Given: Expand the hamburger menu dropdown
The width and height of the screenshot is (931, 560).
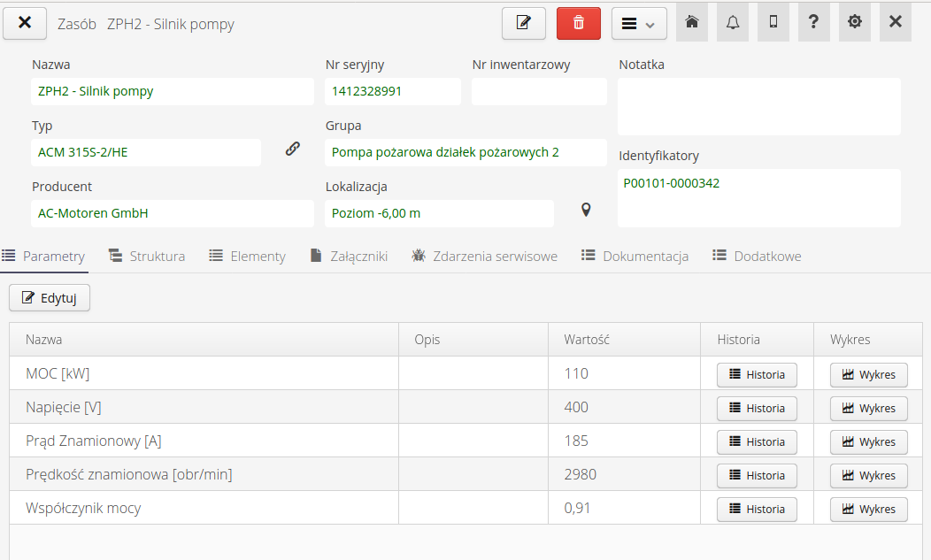Looking at the screenshot, I should click(639, 24).
